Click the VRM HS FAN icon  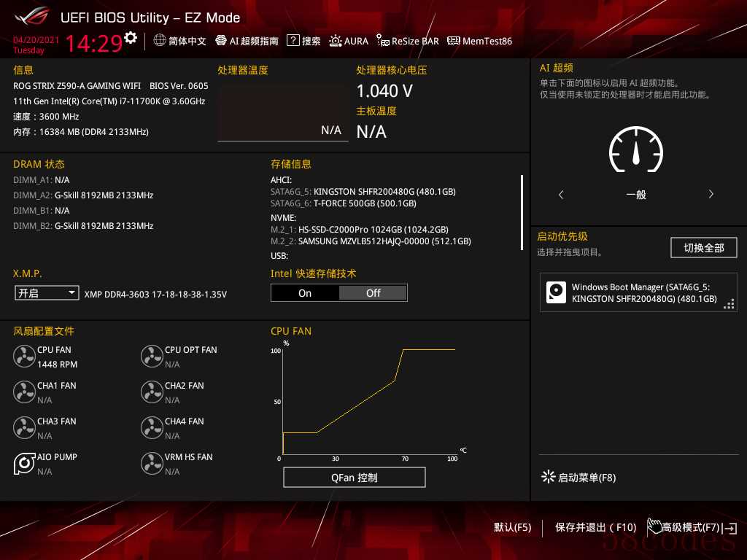click(x=152, y=463)
